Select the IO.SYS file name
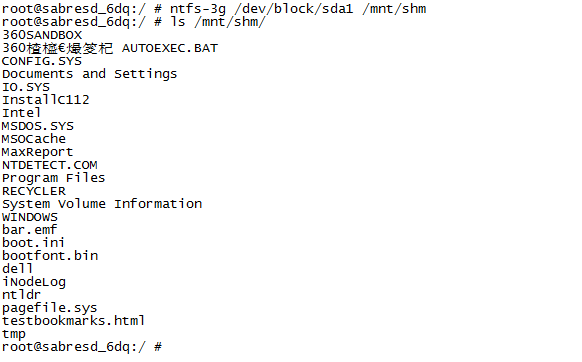This screenshot has width=582, height=362. (x=26, y=87)
